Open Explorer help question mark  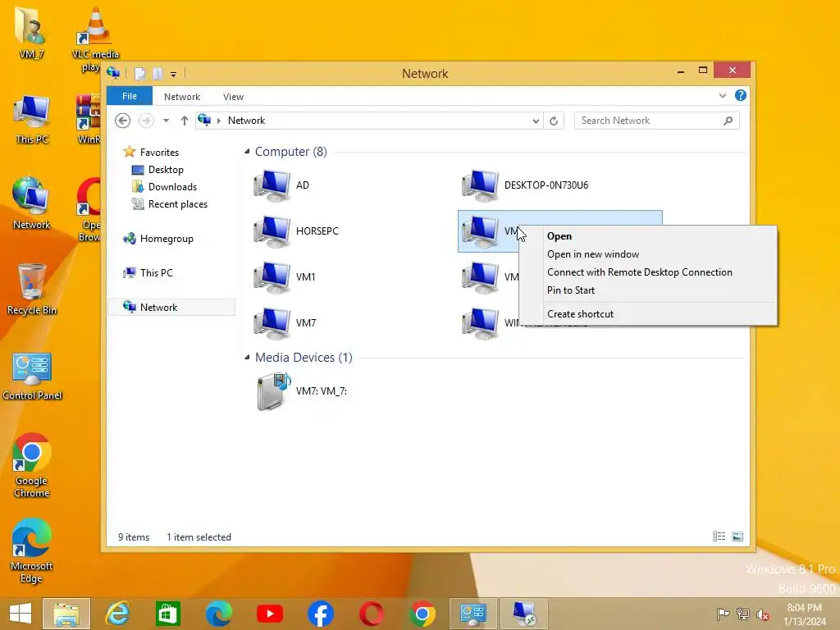741,95
